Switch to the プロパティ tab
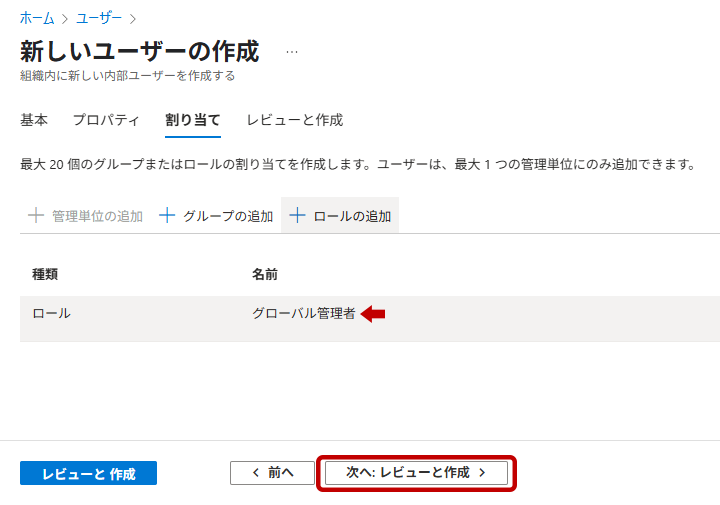Screen dimensions: 720x505 (106, 120)
